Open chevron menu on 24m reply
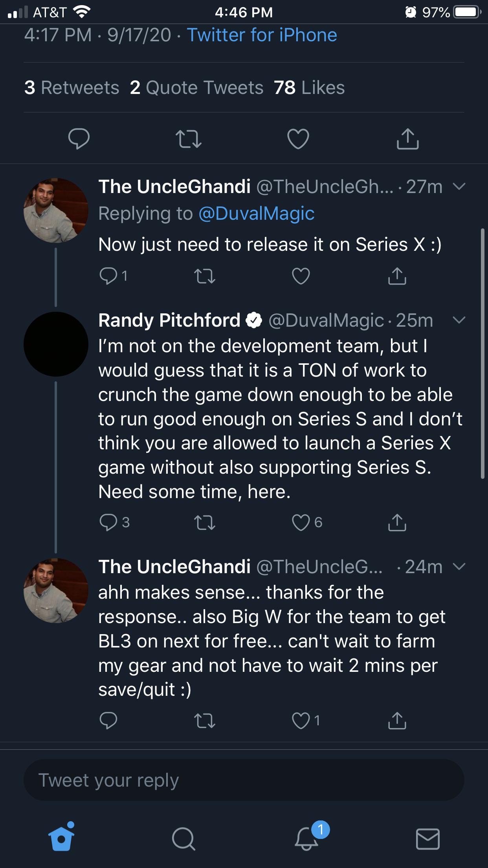The image size is (488, 868). pyautogui.click(x=459, y=566)
